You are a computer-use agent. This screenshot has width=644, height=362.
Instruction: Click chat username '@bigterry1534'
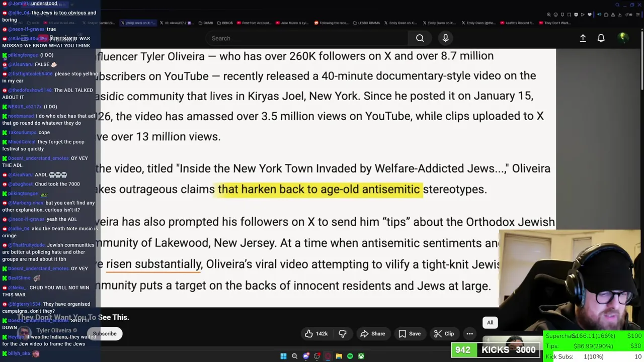coord(24,304)
